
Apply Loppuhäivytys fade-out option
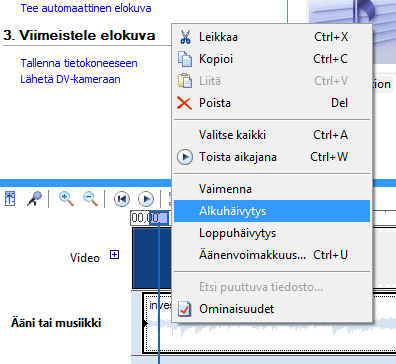pos(272,233)
